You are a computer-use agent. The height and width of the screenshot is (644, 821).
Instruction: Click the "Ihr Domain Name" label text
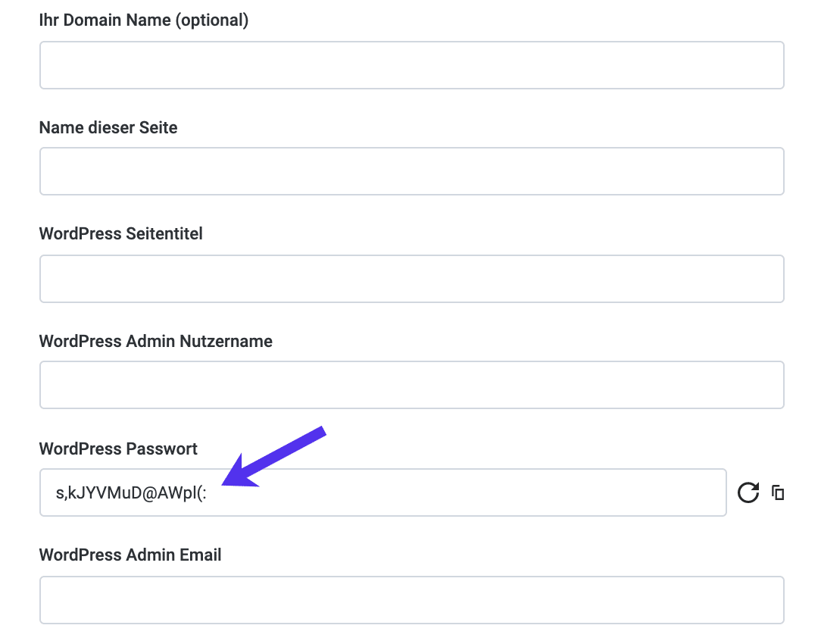105,20
